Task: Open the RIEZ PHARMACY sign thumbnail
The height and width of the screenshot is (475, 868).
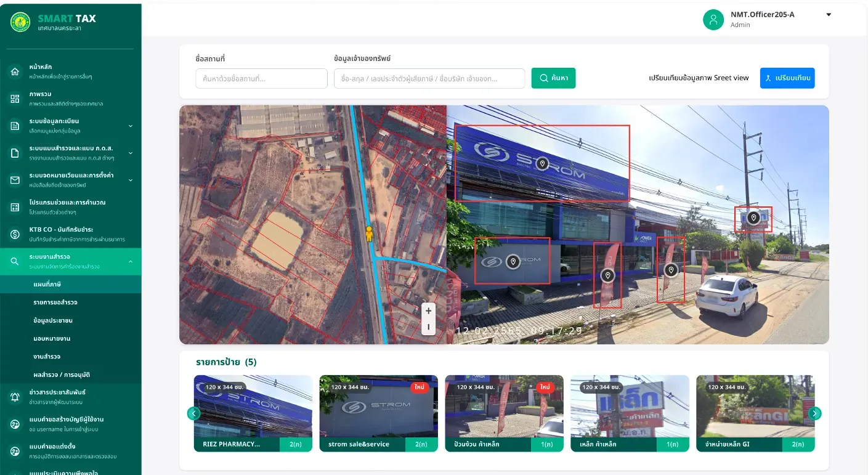Action: tap(253, 413)
